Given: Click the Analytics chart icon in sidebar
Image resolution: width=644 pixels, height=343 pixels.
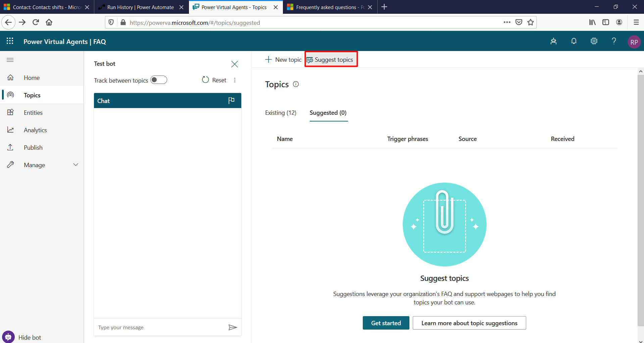Looking at the screenshot, I should (x=11, y=130).
